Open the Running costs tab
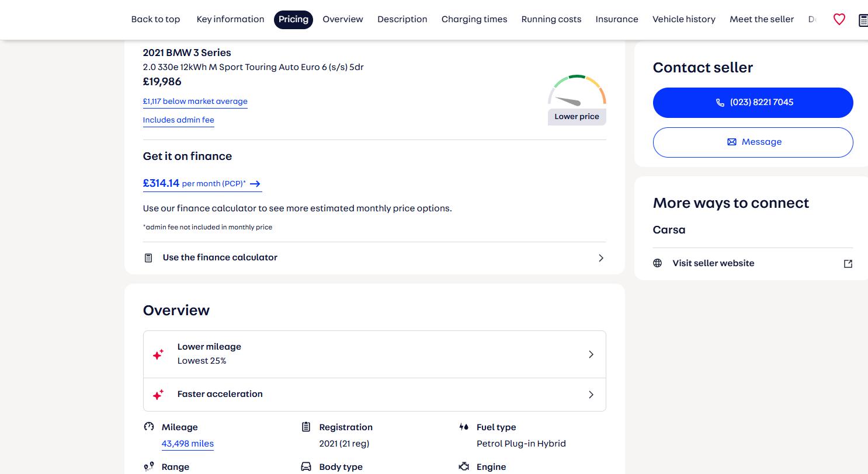This screenshot has width=868, height=474. (x=551, y=19)
